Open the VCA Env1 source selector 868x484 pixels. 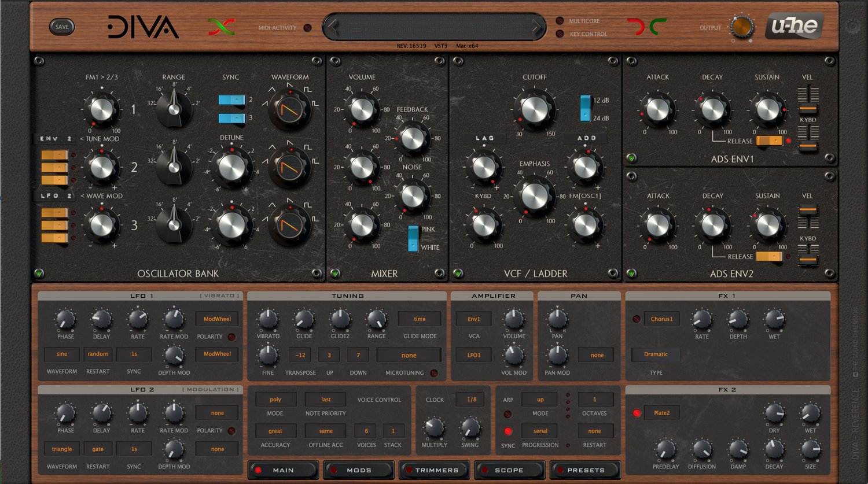474,319
